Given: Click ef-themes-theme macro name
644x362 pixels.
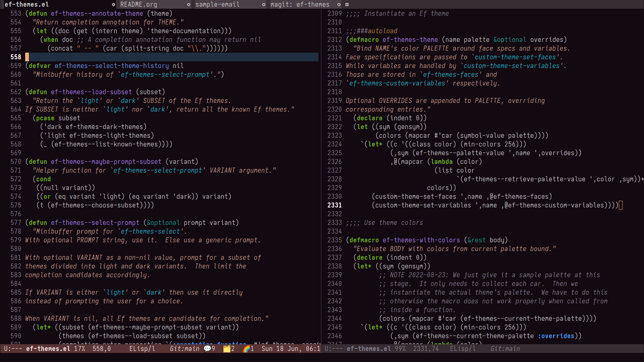Looking at the screenshot, I should click(x=410, y=40).
